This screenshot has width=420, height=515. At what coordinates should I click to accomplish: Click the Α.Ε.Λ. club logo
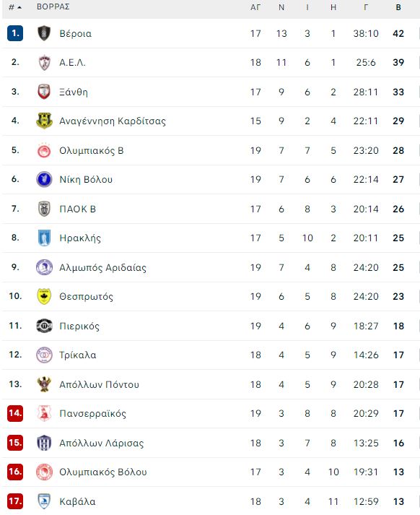tap(44, 62)
